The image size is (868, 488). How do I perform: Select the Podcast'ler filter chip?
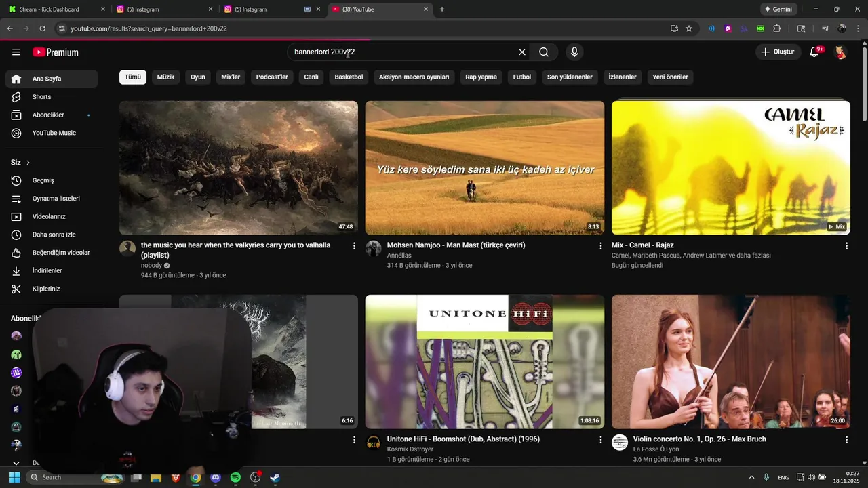pos(272,77)
